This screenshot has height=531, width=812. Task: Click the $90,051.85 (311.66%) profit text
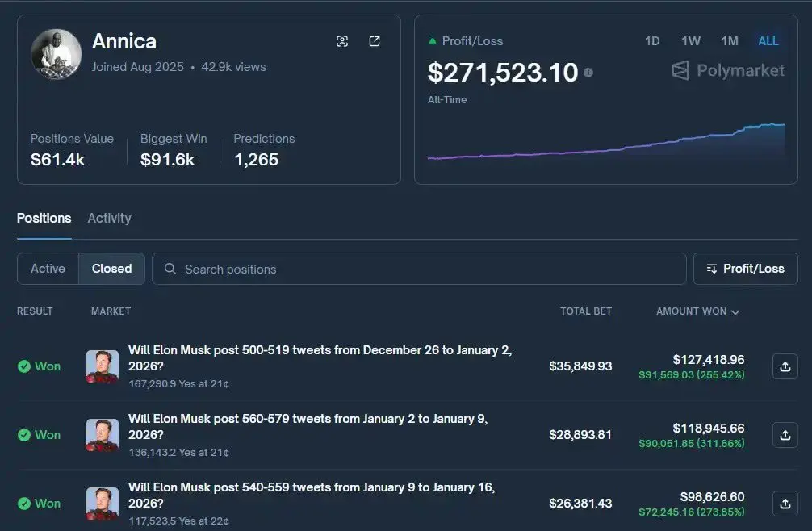tap(692, 444)
